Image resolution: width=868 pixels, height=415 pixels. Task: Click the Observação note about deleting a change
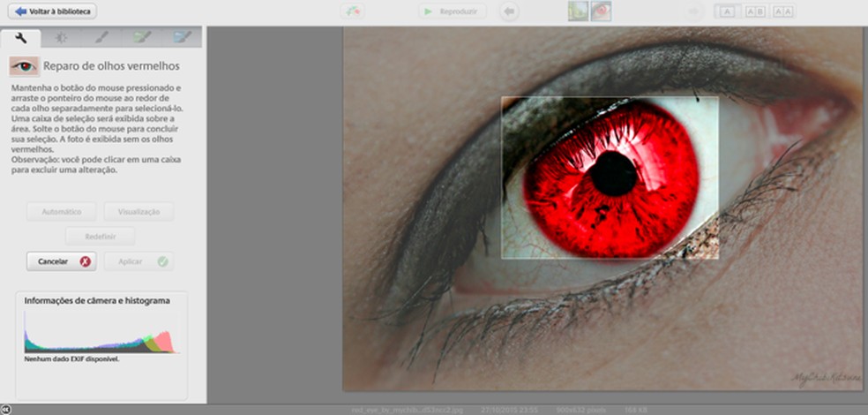pyautogui.click(x=96, y=165)
